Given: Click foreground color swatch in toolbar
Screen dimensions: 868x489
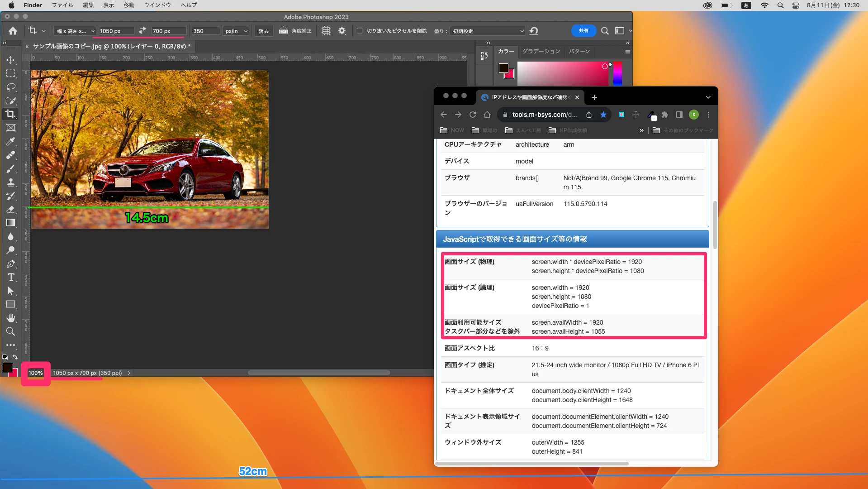Looking at the screenshot, I should coord(7,368).
